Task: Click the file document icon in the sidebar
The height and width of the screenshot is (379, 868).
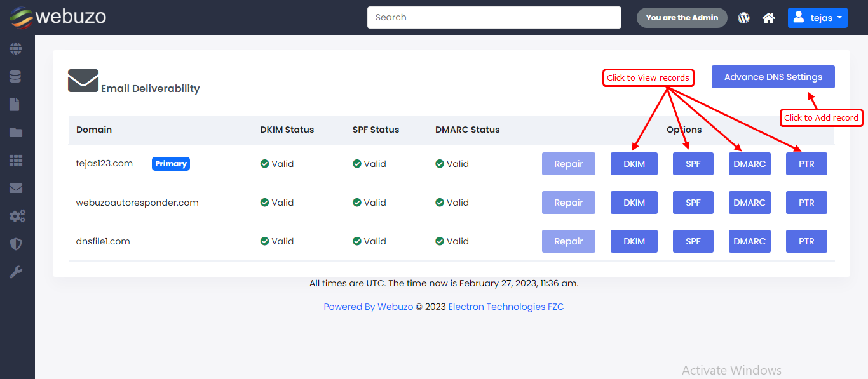Action: 15,105
